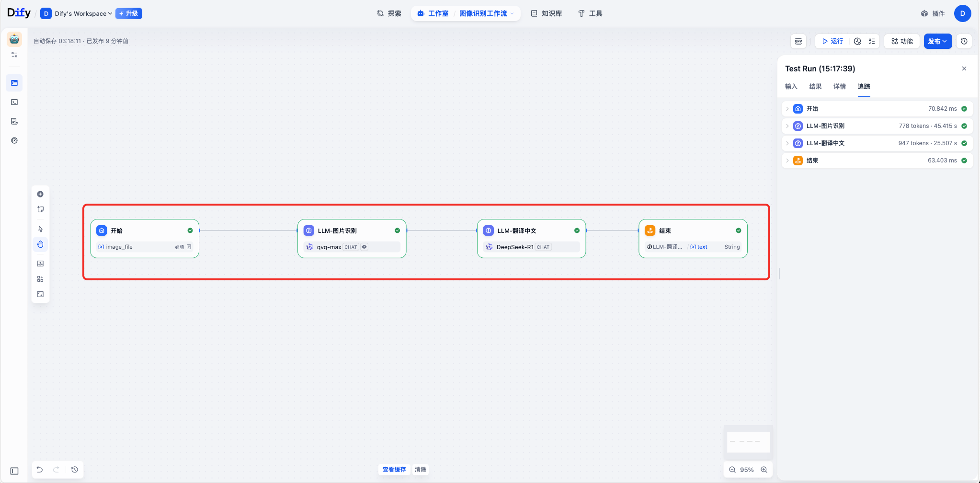Click the 运行 run button
This screenshot has width=980, height=483.
(x=832, y=41)
